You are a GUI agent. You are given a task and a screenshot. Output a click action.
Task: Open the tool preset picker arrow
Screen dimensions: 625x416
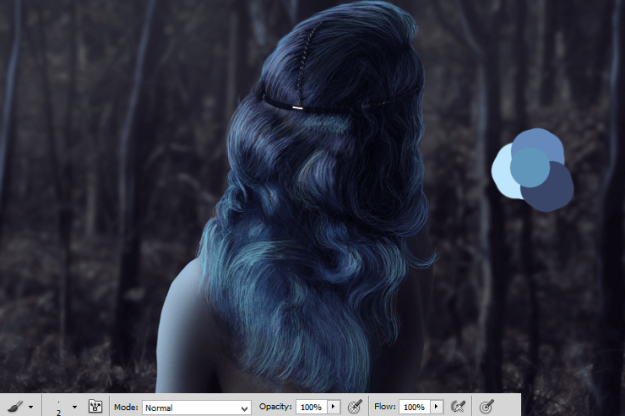click(x=30, y=408)
